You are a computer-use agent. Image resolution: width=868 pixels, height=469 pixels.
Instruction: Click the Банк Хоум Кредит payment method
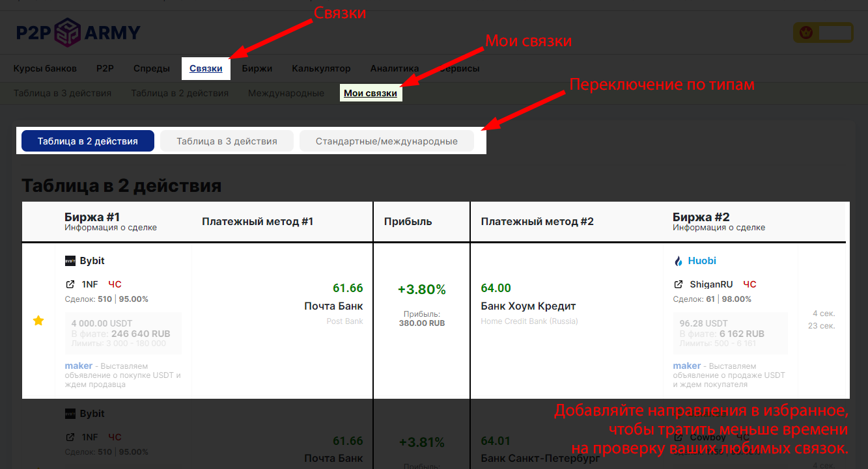pos(529,306)
